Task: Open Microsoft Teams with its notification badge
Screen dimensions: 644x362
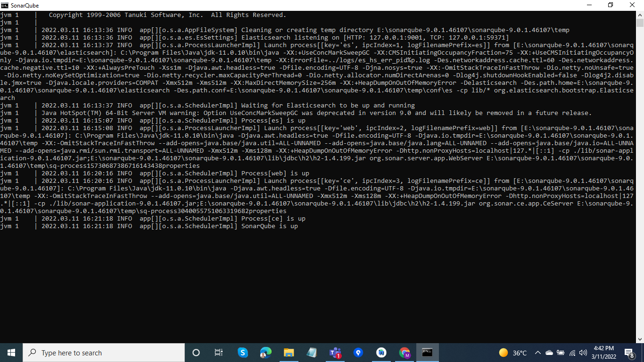Action: (x=335, y=353)
